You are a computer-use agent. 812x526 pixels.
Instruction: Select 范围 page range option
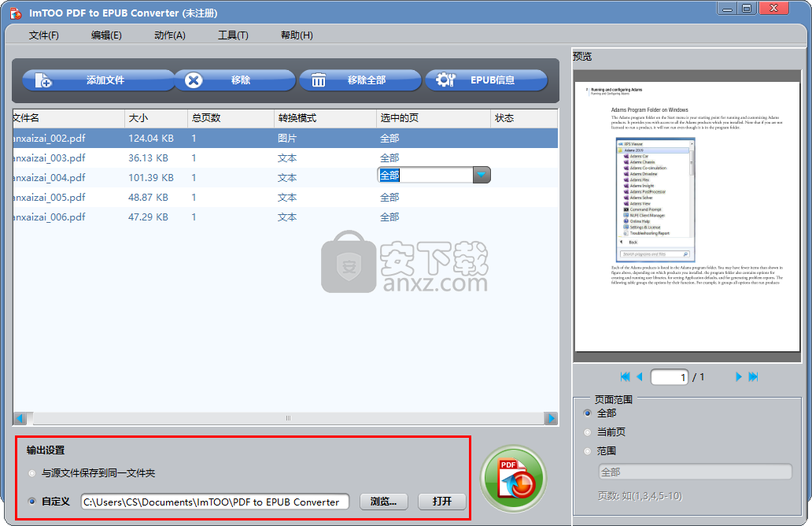pyautogui.click(x=587, y=451)
